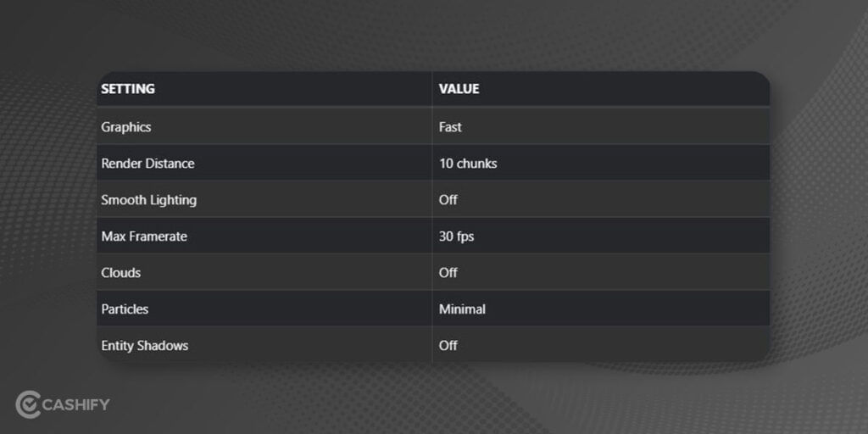This screenshot has height=434, width=868.
Task: Select the Fast graphics value
Action: click(450, 127)
